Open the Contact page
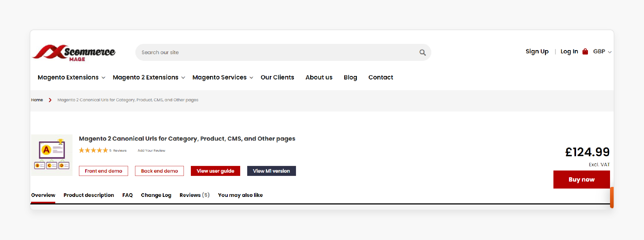Screen dimensions: 644x240 pos(381,77)
